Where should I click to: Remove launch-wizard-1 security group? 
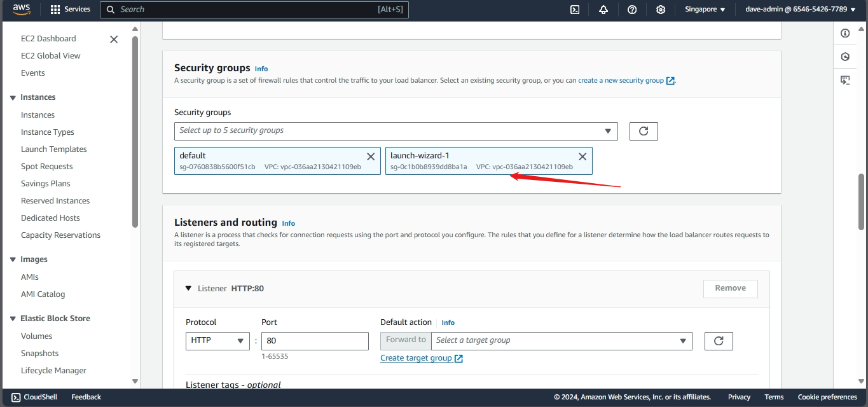point(582,156)
